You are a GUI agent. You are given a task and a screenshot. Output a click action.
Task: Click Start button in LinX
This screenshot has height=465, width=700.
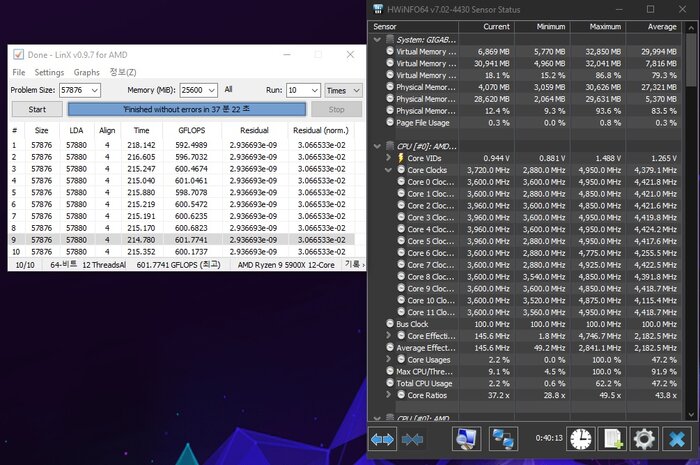(37, 109)
